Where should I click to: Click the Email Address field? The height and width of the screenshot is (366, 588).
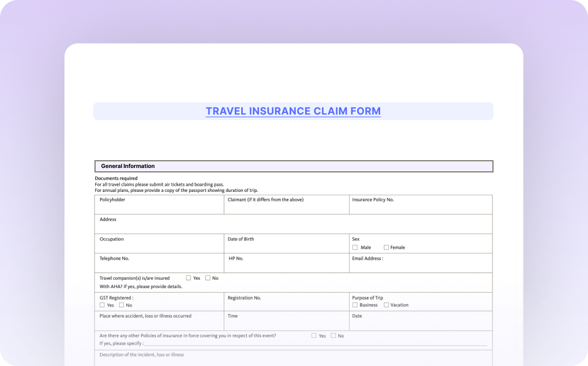click(x=421, y=265)
